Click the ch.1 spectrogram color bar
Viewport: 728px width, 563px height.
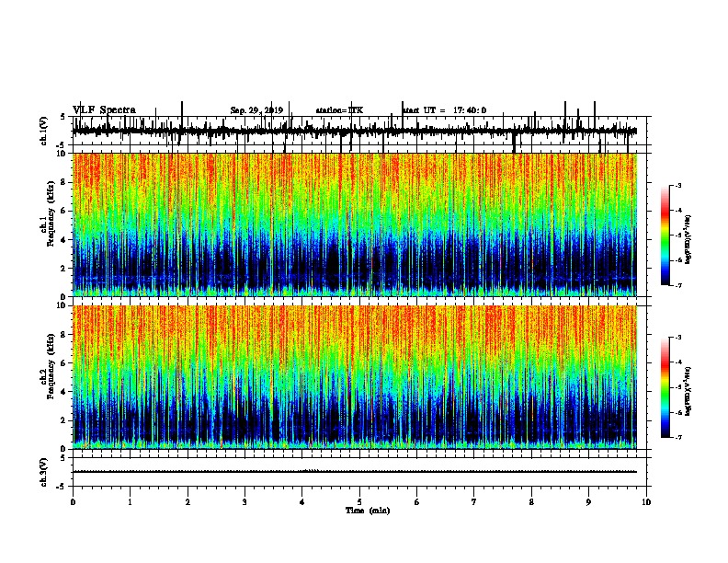point(665,236)
